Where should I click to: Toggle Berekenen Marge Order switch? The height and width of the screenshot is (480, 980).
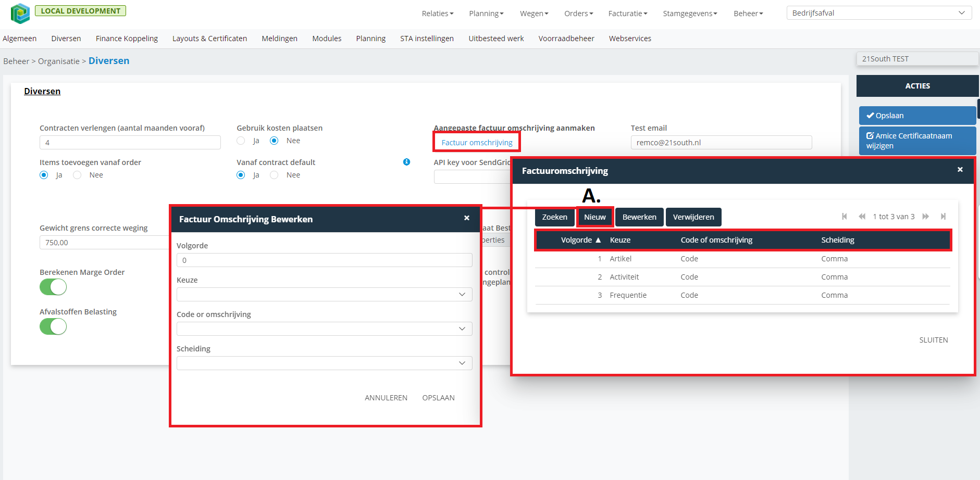[x=53, y=287]
